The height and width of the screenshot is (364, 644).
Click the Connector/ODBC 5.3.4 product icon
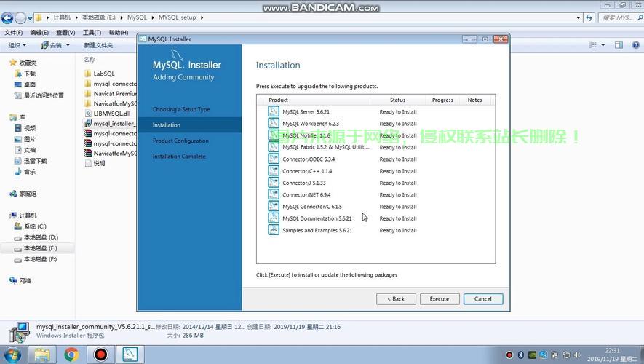[x=274, y=159]
